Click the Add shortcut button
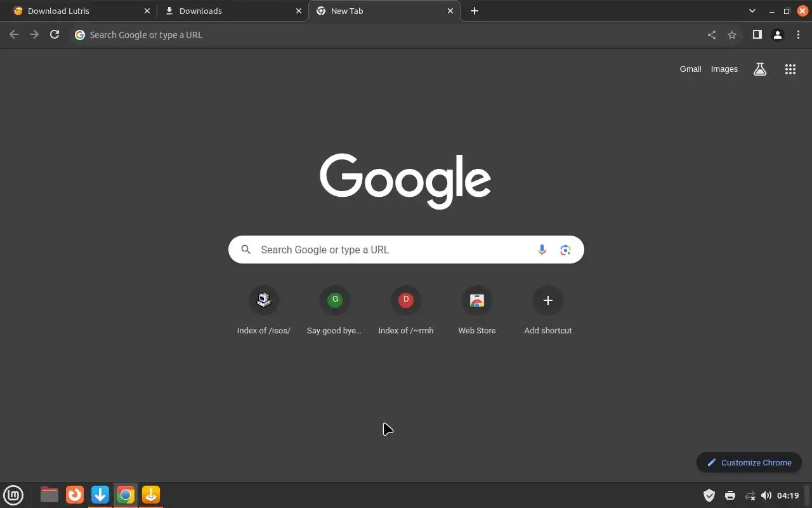 point(548,311)
